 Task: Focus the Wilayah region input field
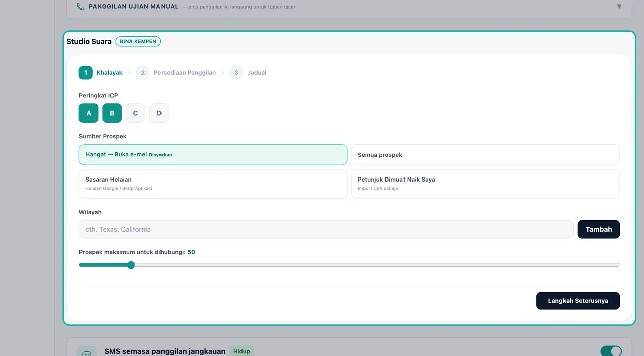point(326,229)
